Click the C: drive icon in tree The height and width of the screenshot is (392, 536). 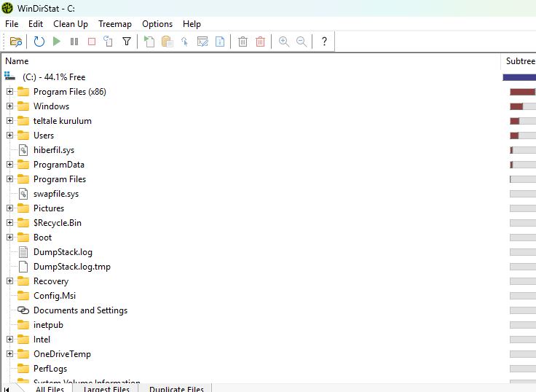(x=10, y=77)
